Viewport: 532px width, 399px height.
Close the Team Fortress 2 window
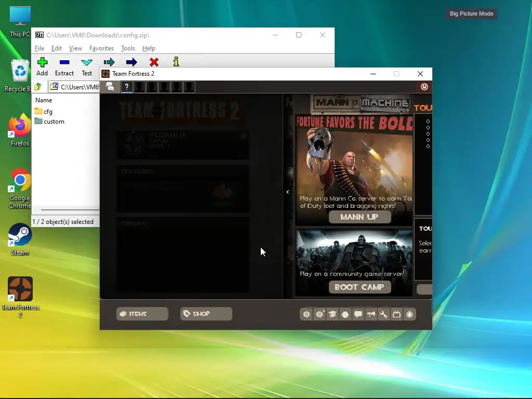pyautogui.click(x=420, y=74)
